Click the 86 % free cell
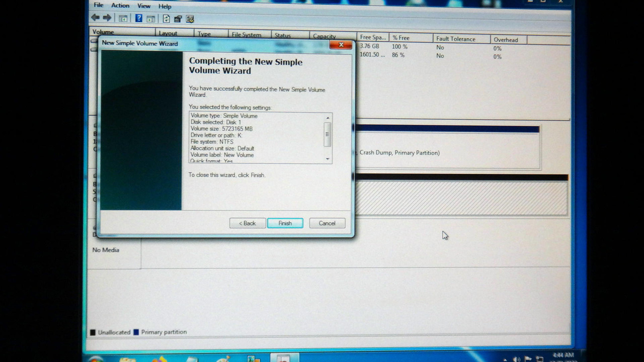This screenshot has height=362, width=644. [x=398, y=55]
